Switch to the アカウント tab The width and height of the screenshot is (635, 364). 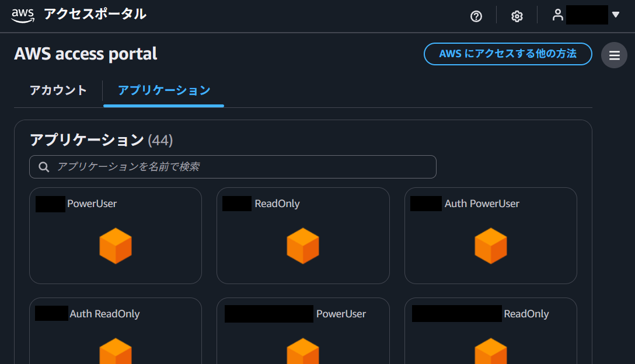point(58,90)
